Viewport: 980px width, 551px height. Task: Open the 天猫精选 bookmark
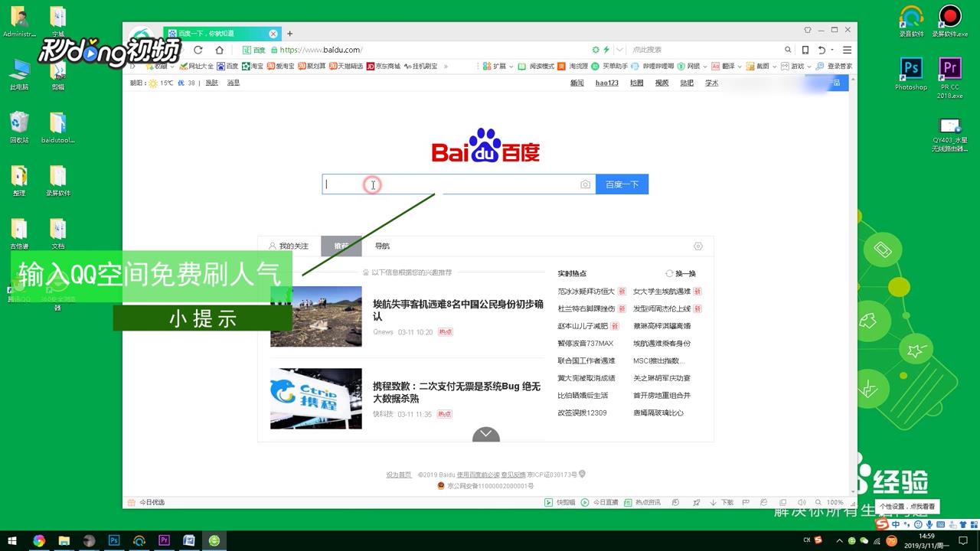[x=346, y=67]
